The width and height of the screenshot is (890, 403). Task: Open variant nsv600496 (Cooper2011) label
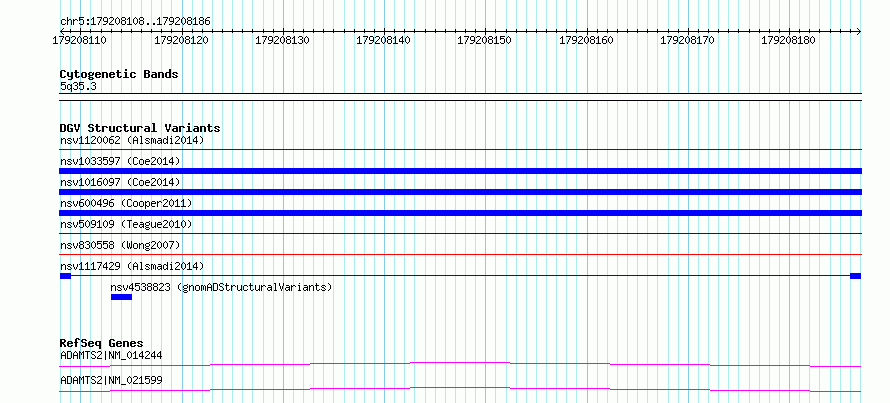tap(126, 203)
